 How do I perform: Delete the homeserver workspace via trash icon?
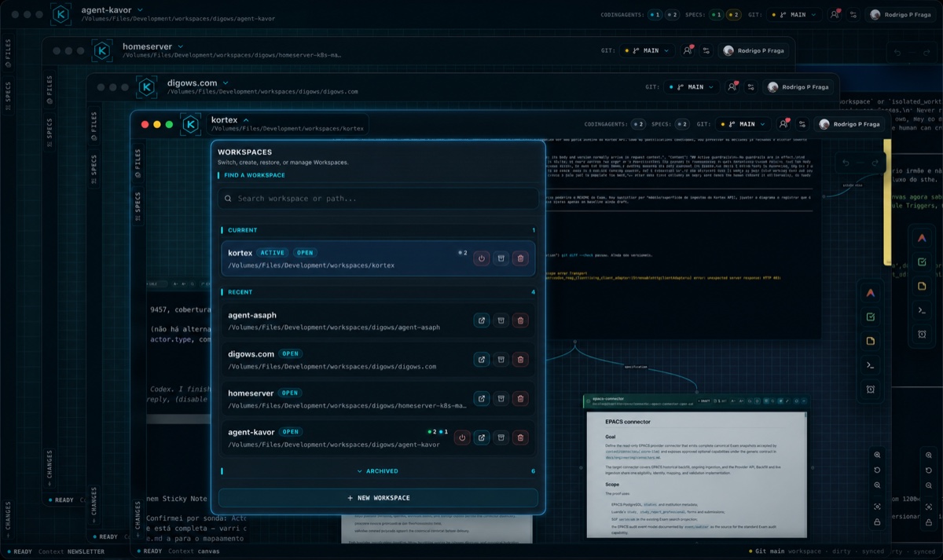(519, 399)
